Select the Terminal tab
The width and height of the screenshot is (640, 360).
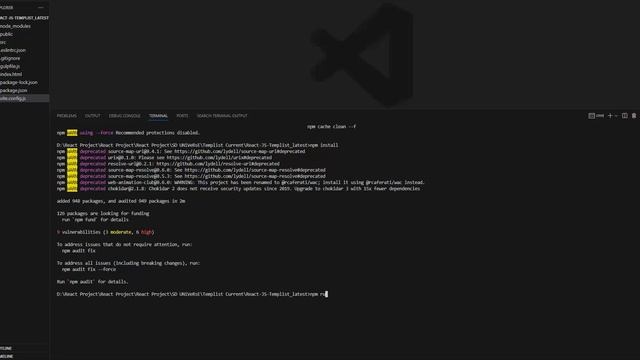point(158,116)
